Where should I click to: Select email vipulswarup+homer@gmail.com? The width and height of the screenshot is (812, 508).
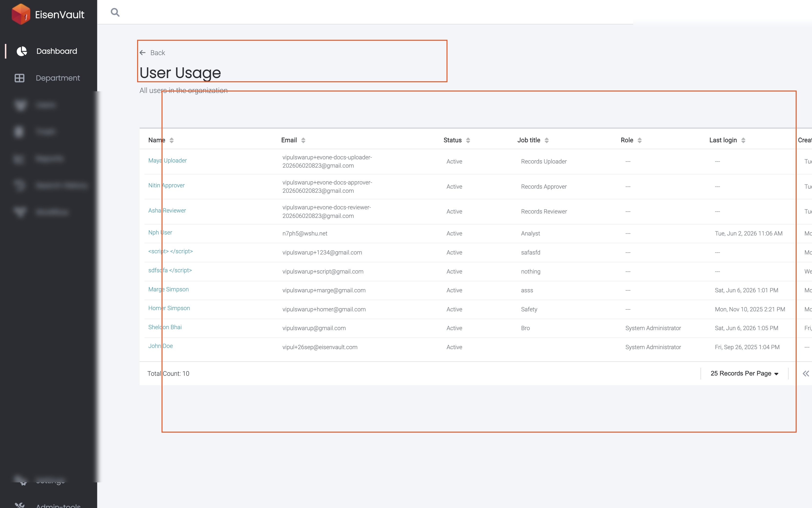pyautogui.click(x=324, y=309)
